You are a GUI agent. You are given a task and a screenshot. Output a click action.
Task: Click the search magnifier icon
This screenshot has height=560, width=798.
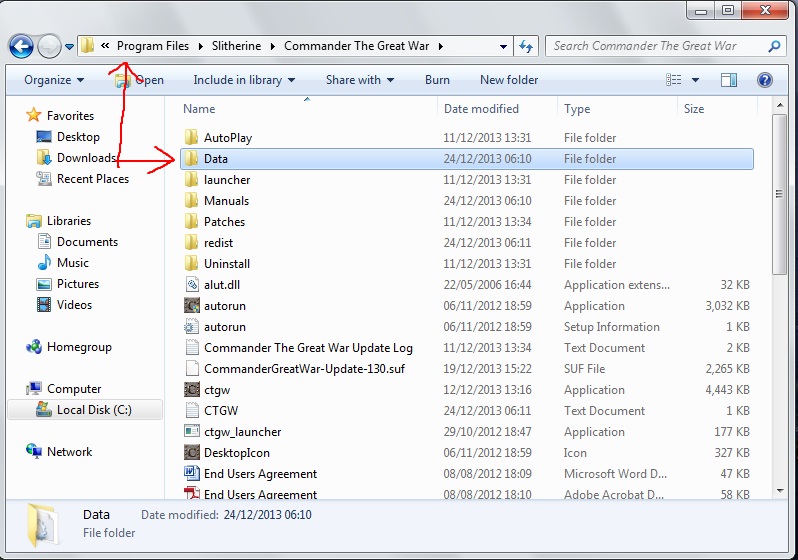[774, 46]
